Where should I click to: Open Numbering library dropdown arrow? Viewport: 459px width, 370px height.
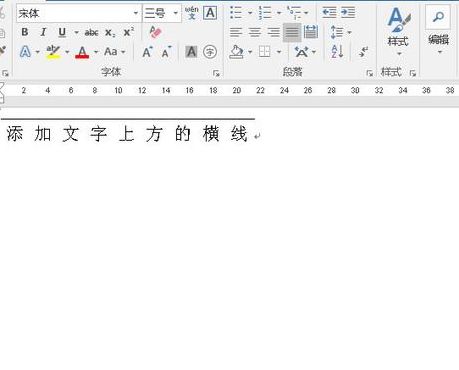[279, 13]
